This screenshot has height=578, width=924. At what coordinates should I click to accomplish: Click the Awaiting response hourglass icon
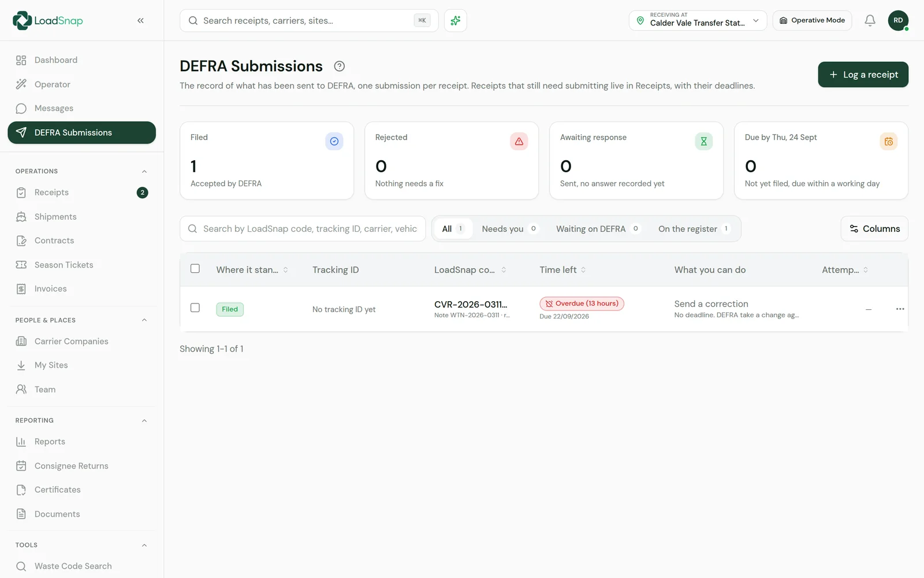click(704, 142)
